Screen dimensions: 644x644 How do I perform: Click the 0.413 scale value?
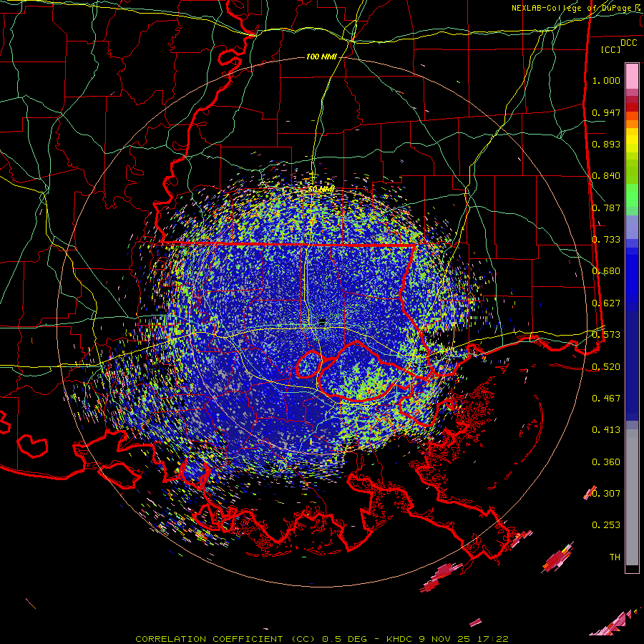pos(606,430)
